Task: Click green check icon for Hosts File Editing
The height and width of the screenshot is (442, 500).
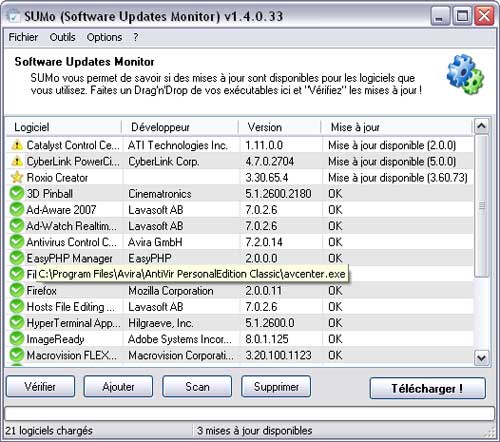Action: (17, 306)
